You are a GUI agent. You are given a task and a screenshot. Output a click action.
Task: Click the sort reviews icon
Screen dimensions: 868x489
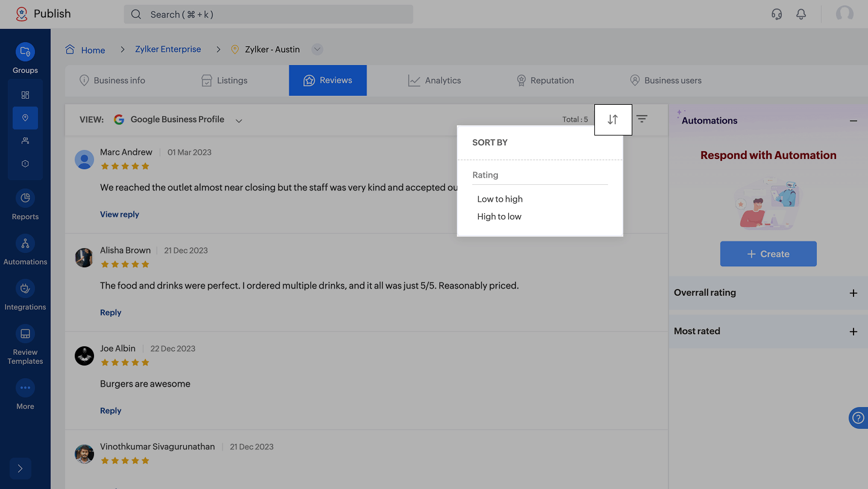coord(613,119)
